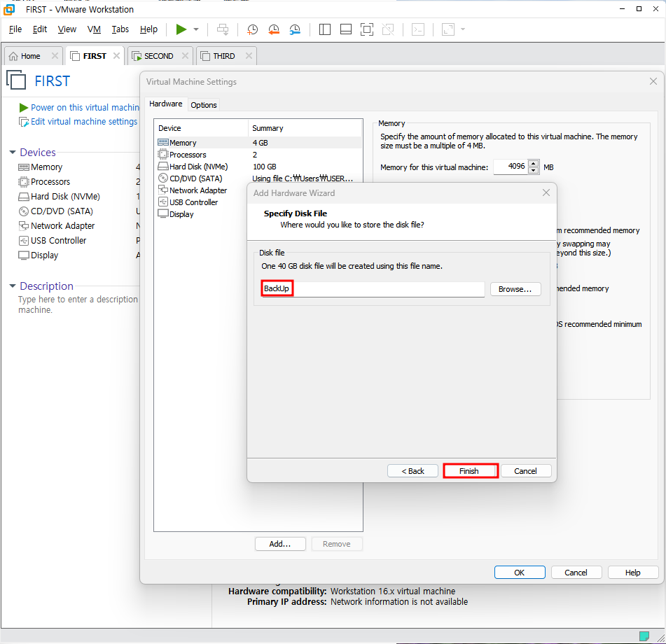Select Display row in settings device list
This screenshot has width=666, height=644.
pos(182,214)
